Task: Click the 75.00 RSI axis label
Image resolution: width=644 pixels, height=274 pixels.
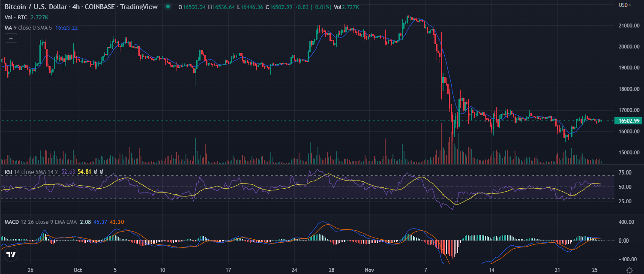Action: tap(625, 172)
